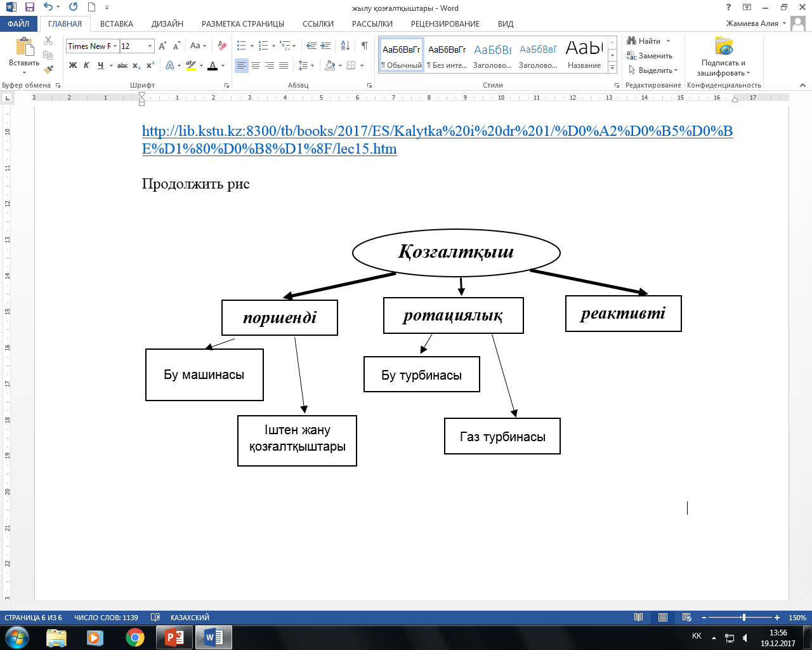
Task: Activate the Format Painter brush
Action: (48, 70)
